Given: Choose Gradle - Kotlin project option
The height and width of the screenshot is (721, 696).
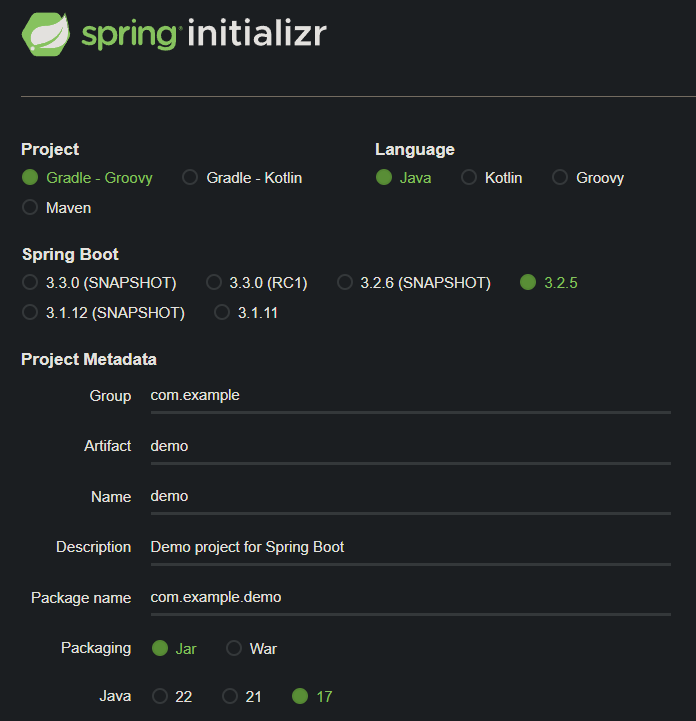Looking at the screenshot, I should [190, 178].
